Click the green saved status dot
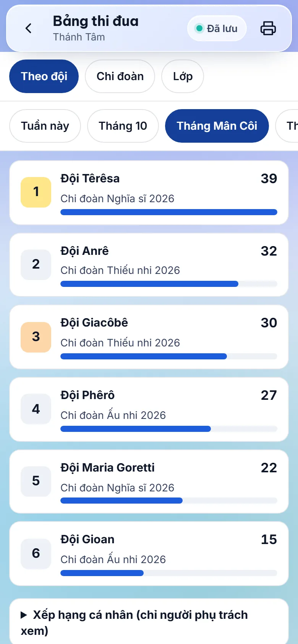This screenshot has width=298, height=644. coord(199,28)
